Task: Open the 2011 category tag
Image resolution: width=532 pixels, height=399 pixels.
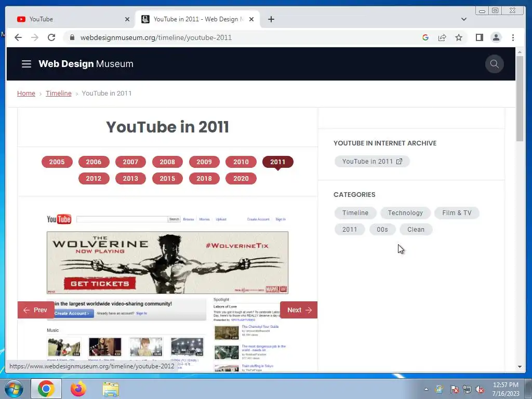Action: 350,229
